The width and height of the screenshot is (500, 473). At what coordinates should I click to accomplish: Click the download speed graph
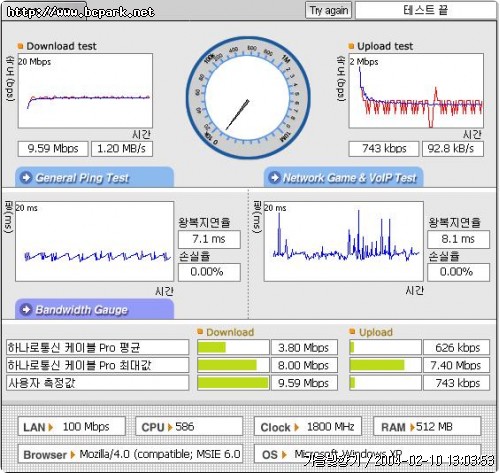[x=85, y=91]
